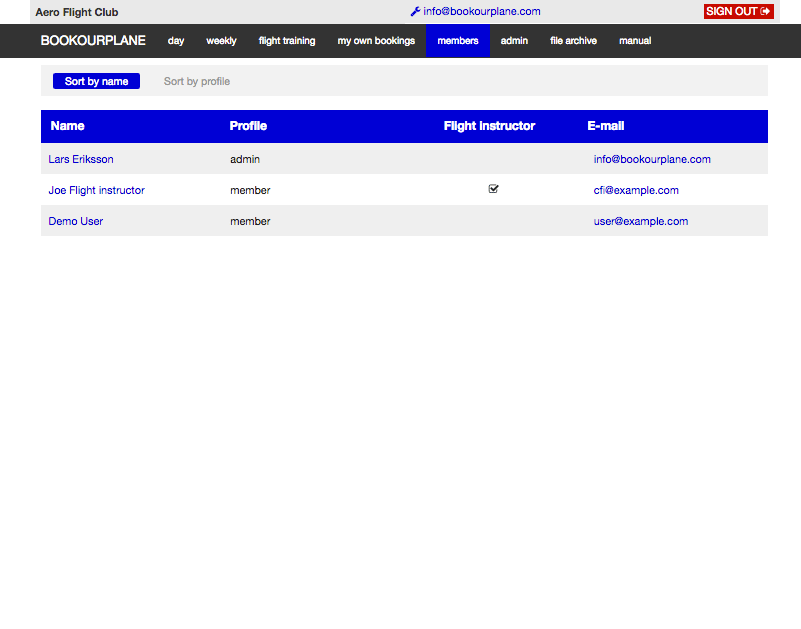Click the member profile cell in Joe's row
The image size is (801, 629).
pyautogui.click(x=250, y=190)
